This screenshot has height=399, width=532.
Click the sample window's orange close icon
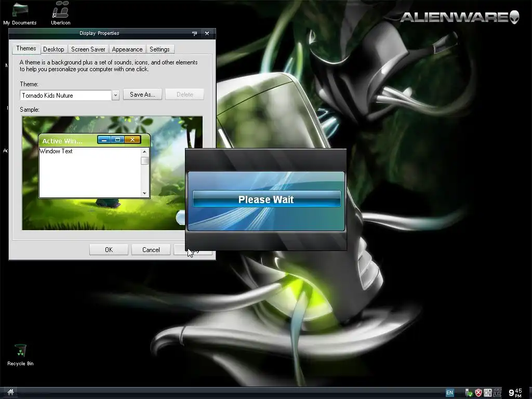pos(132,140)
